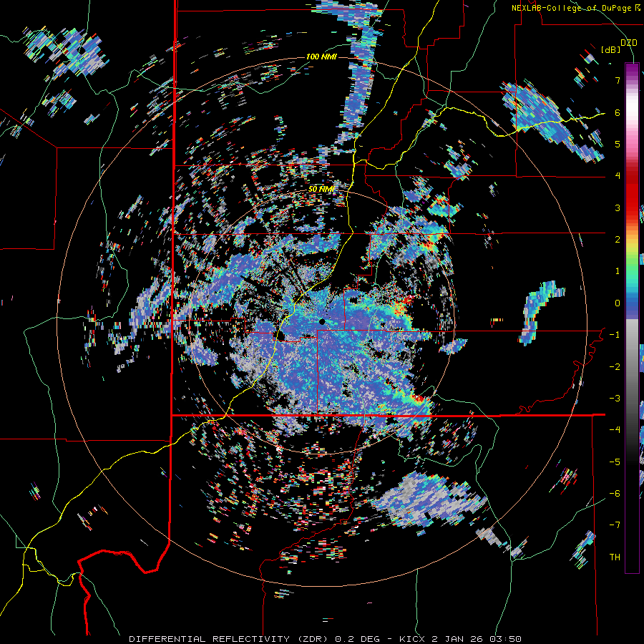Click the bottom caption DIFFERENTIAL REFLECTIVITY (ZDR) text
644x644 pixels.
click(230, 639)
